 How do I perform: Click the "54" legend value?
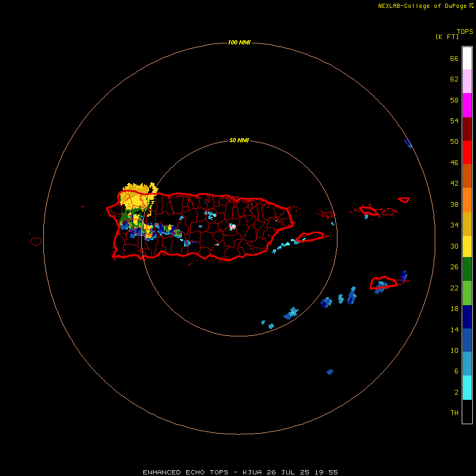[454, 121]
